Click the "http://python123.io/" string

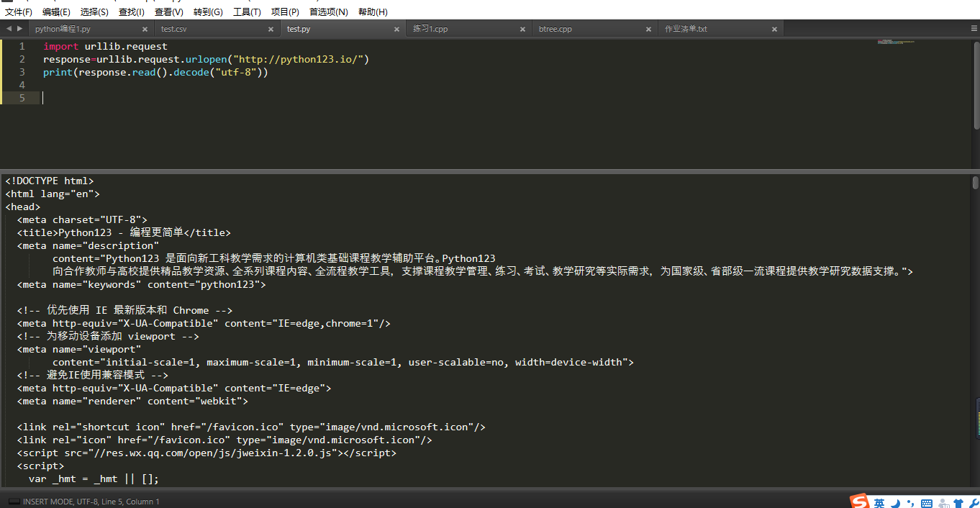click(298, 59)
